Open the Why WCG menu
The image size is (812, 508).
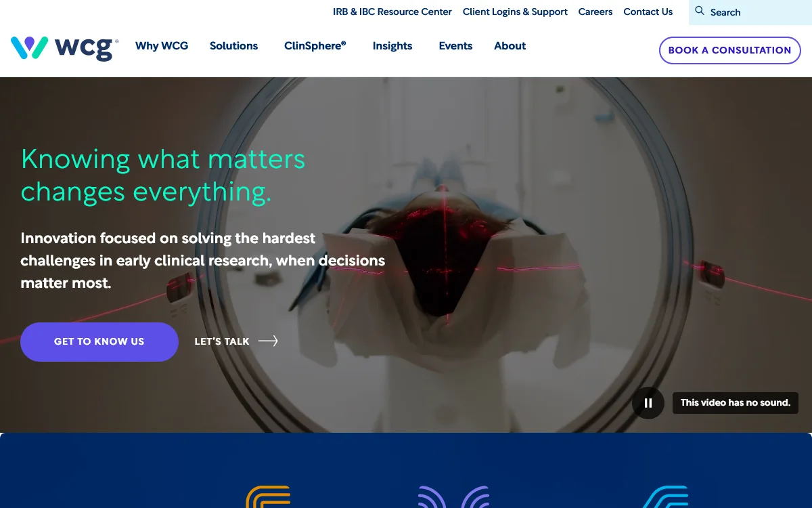[x=162, y=46]
